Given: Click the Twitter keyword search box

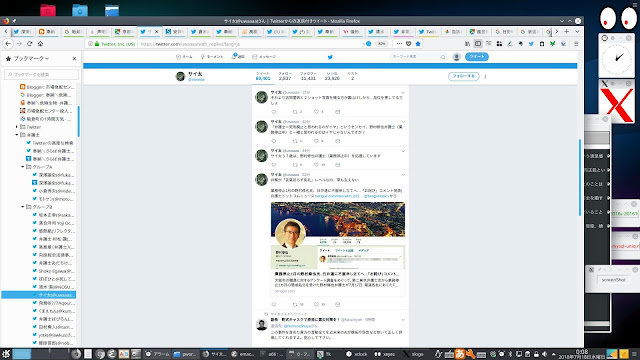Looking at the screenshot, I should 418,57.
